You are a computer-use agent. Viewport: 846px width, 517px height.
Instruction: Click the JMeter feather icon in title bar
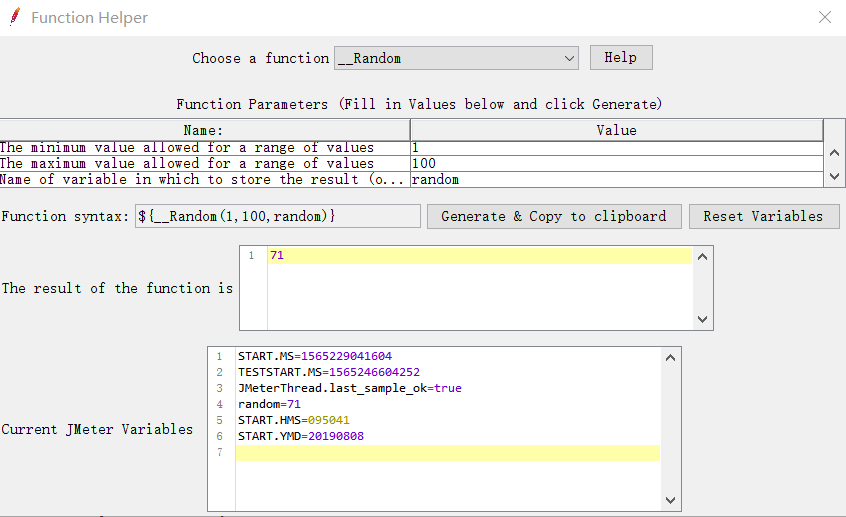coord(15,17)
